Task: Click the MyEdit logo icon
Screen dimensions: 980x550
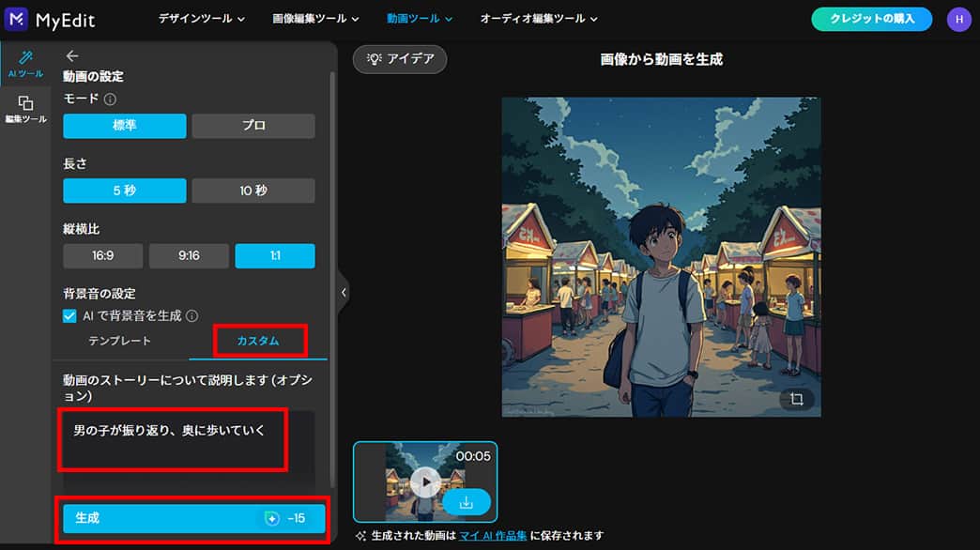Action: (15, 17)
